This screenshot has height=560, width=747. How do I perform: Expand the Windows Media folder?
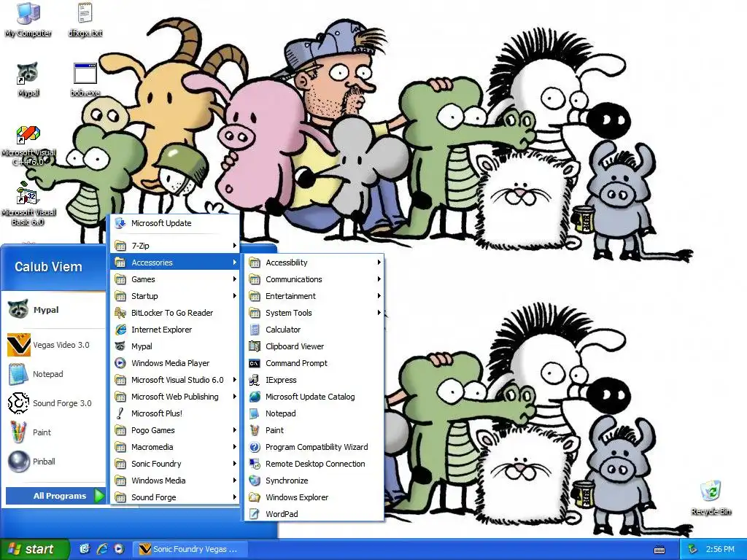175,481
